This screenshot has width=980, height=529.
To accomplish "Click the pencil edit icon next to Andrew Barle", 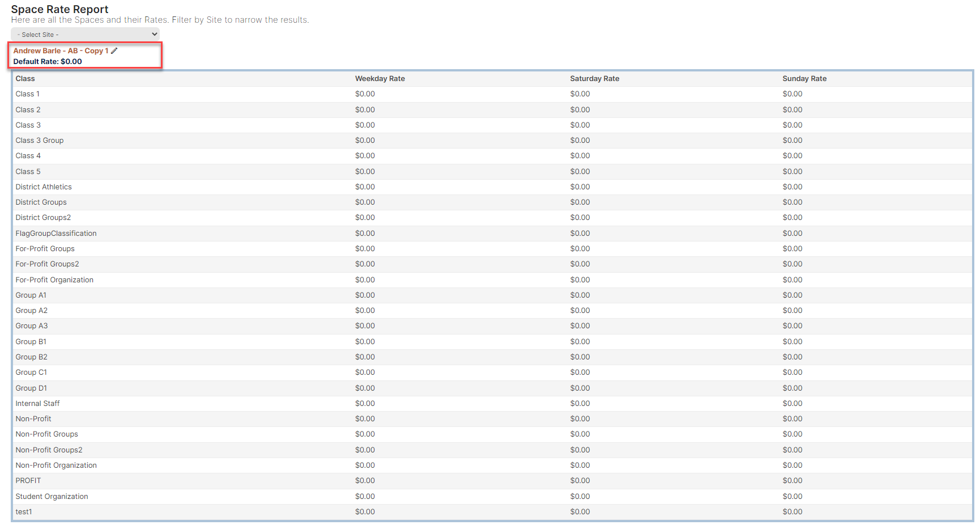I will pyautogui.click(x=114, y=50).
